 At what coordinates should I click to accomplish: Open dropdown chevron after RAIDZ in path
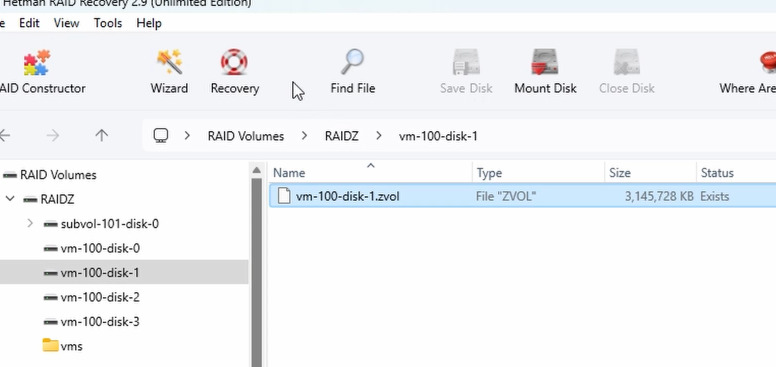point(379,136)
